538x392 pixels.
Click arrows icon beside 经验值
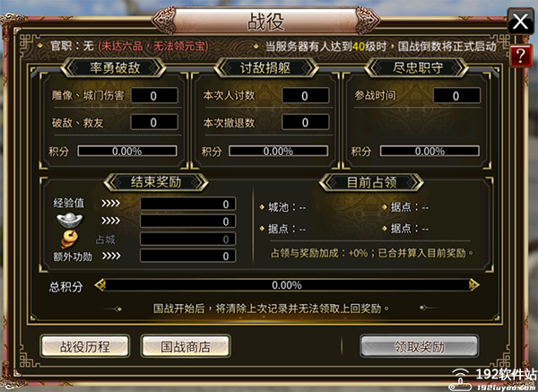coord(111,204)
